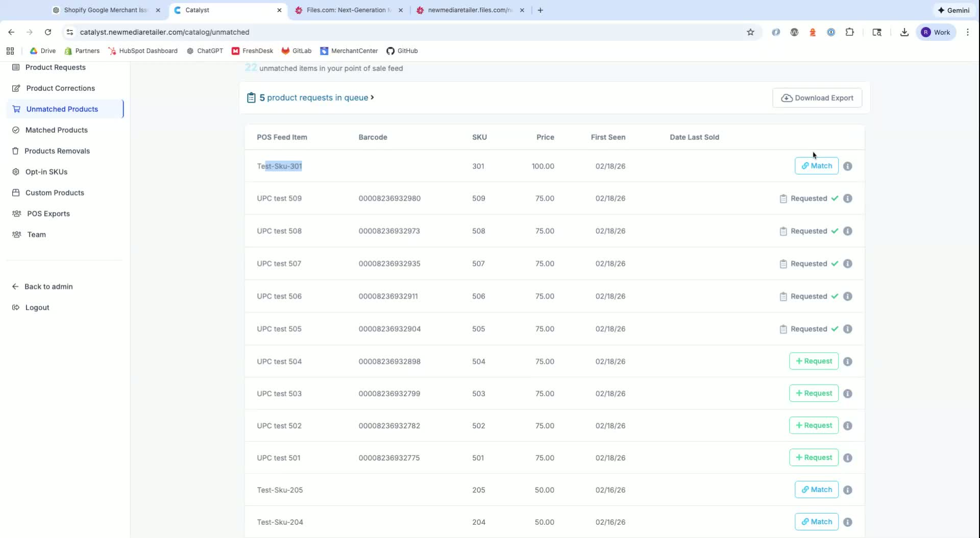Open the GitLab bookmark

pos(296,51)
